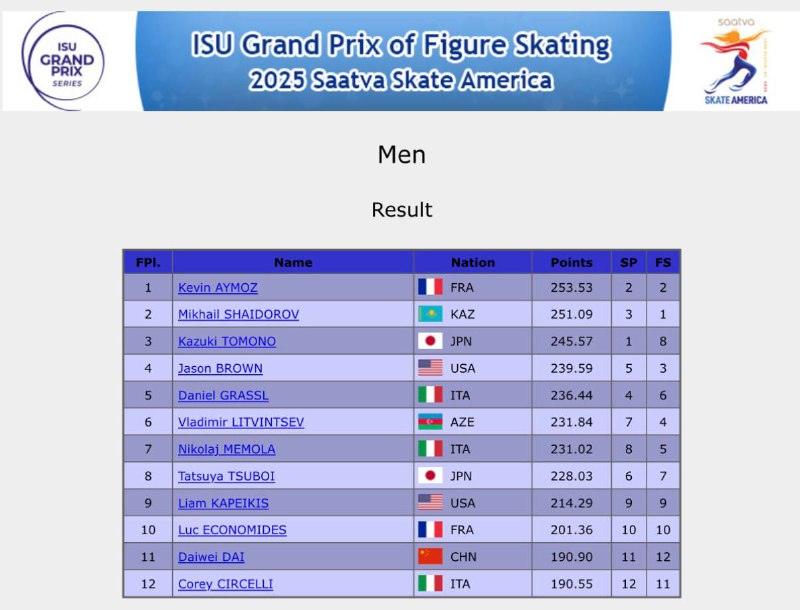Open Corey CIRCELLI skater link
The width and height of the screenshot is (800, 610).
click(225, 584)
